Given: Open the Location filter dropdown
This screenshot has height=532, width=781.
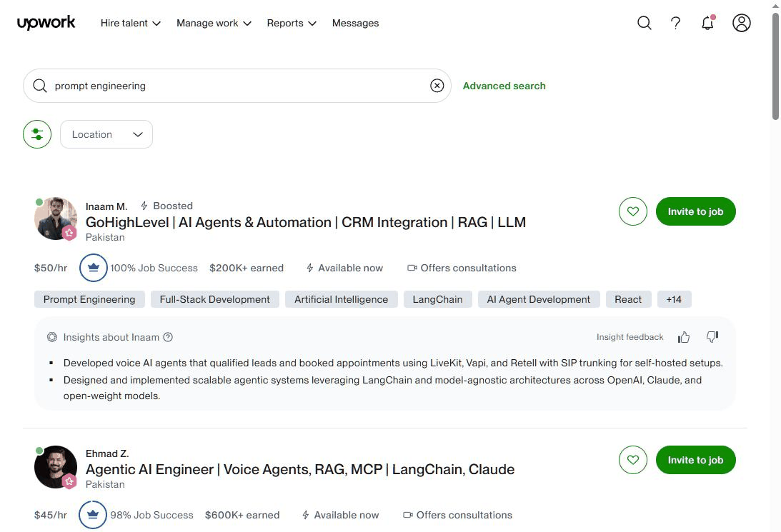Looking at the screenshot, I should pyautogui.click(x=106, y=134).
